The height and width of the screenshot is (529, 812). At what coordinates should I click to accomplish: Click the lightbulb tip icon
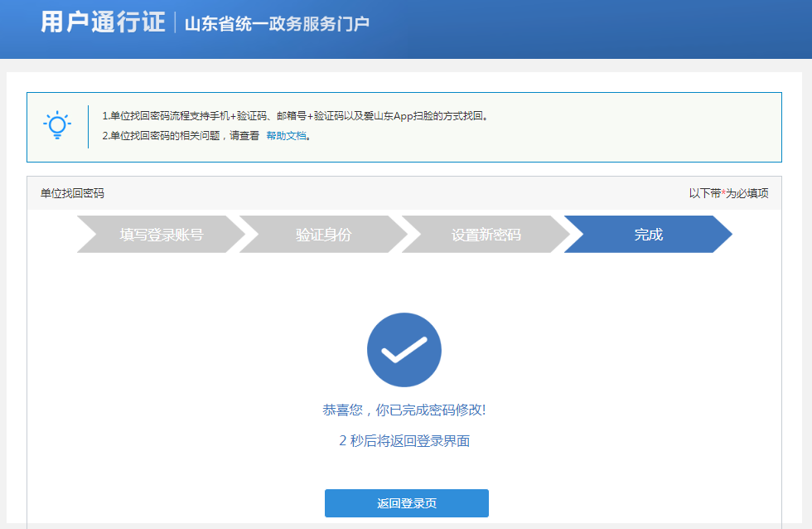[56, 126]
